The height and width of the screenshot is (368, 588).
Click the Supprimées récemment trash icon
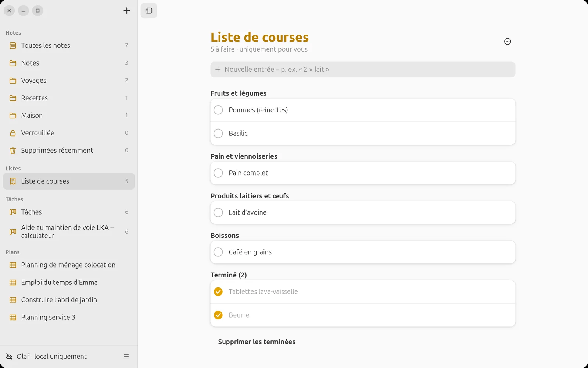tap(13, 151)
